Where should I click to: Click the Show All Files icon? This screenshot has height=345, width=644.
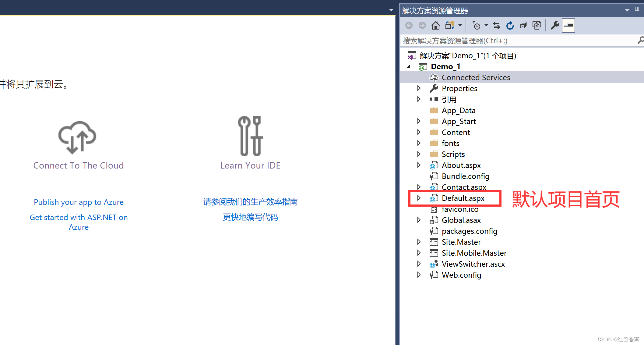pyautogui.click(x=537, y=25)
